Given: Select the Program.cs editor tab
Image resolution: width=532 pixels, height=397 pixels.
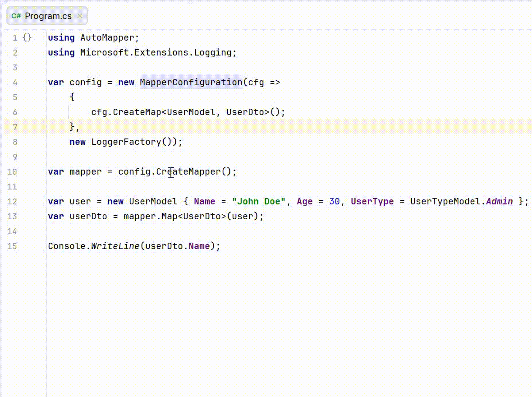Looking at the screenshot, I should pos(47,16).
